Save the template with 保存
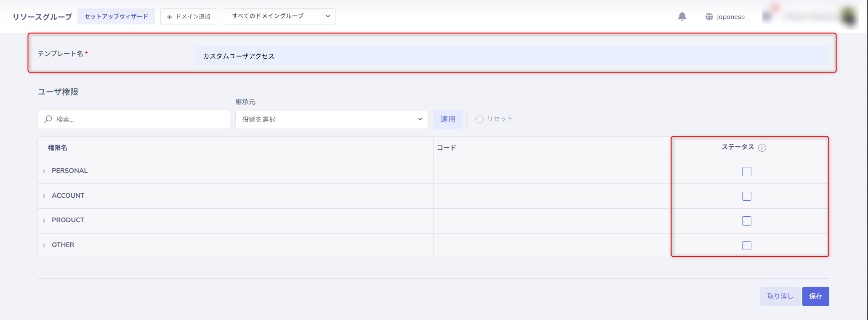 click(x=815, y=296)
